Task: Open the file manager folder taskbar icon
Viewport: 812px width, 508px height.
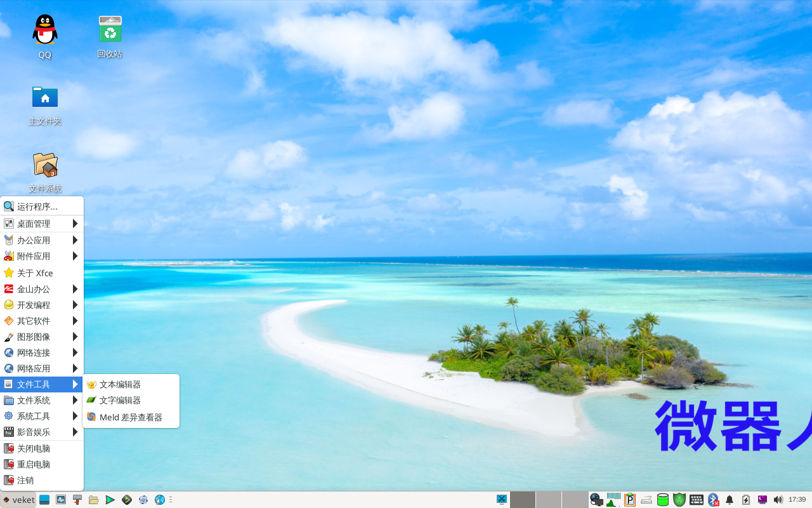Action: [x=94, y=500]
